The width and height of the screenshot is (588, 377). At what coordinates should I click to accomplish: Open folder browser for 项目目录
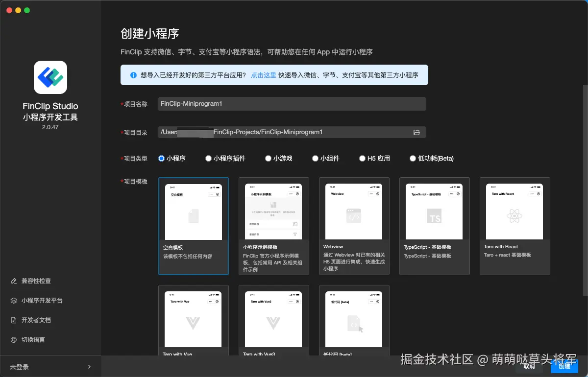pos(416,132)
